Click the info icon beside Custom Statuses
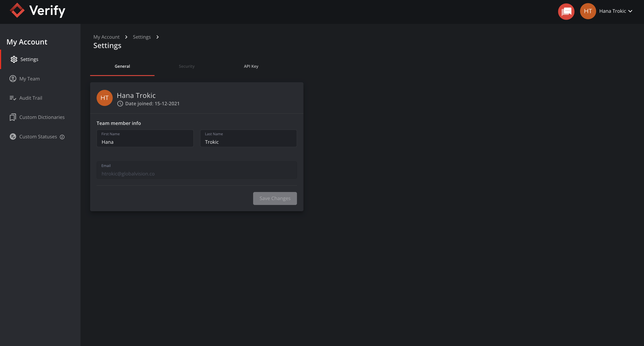Image resolution: width=644 pixels, height=346 pixels. point(62,137)
